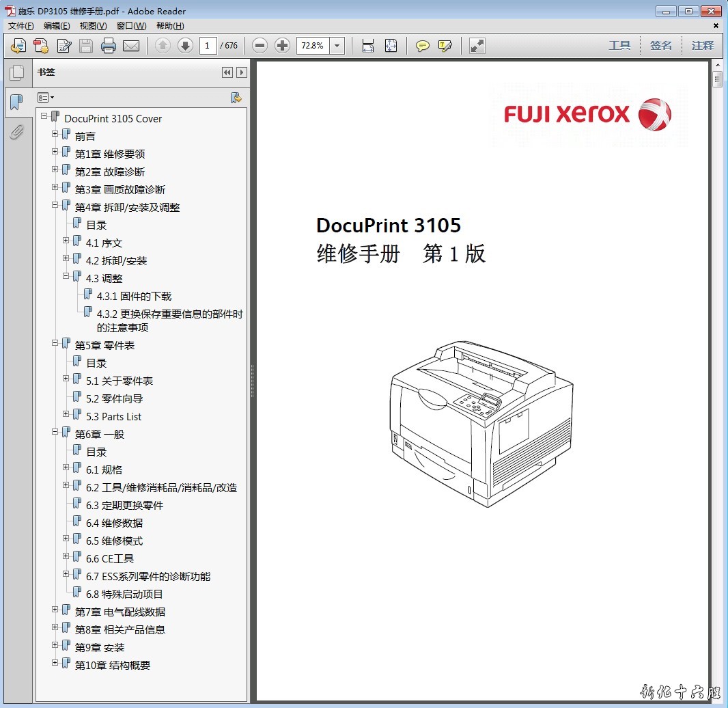728x708 pixels.
Task: Open the 工具 pane
Action: tap(619, 46)
